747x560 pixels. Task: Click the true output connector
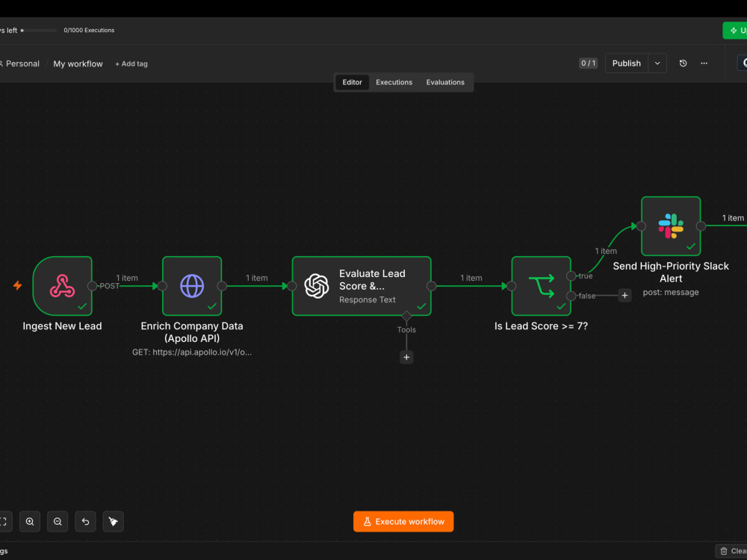coord(571,276)
